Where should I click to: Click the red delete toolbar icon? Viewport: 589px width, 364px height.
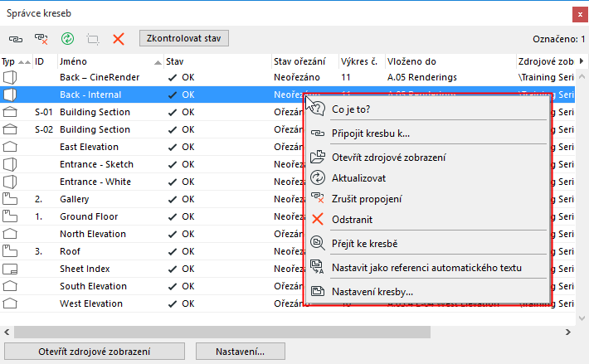point(118,39)
